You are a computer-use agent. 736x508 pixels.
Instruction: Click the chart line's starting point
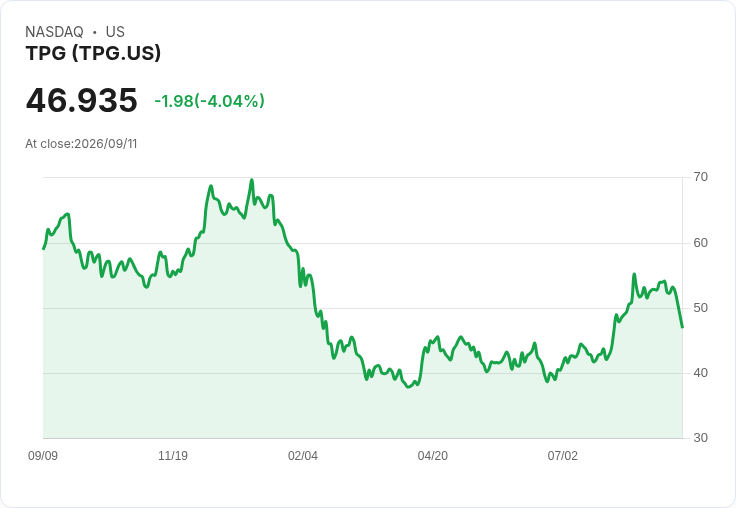pyautogui.click(x=43, y=249)
